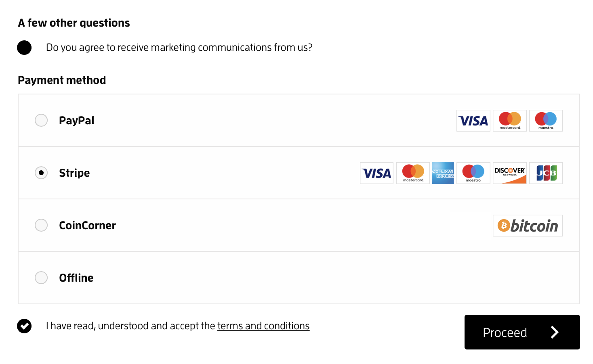Click the VISA icon in the PayPal row
The width and height of the screenshot is (593, 364).
click(x=473, y=120)
